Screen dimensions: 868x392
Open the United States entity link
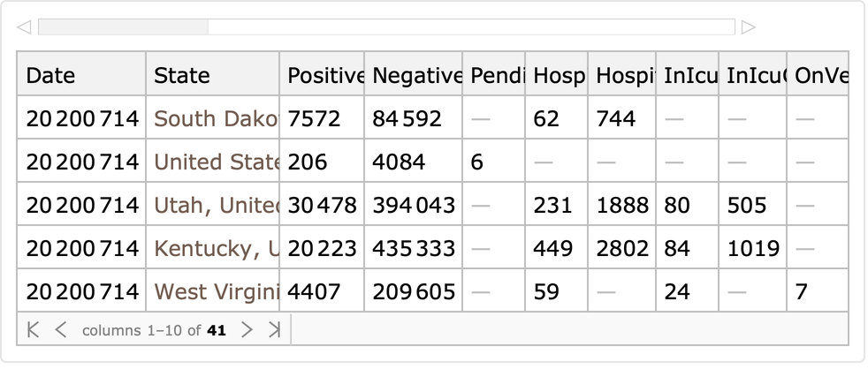coord(216,162)
